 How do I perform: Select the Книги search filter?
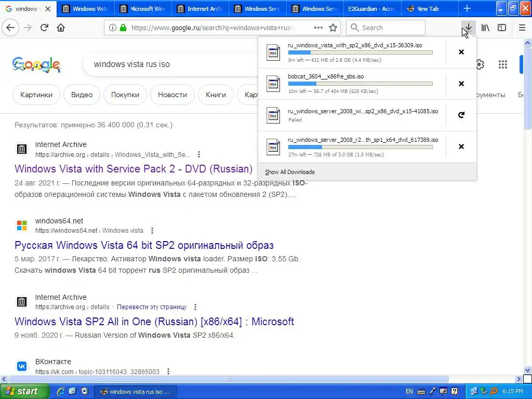[x=216, y=95]
